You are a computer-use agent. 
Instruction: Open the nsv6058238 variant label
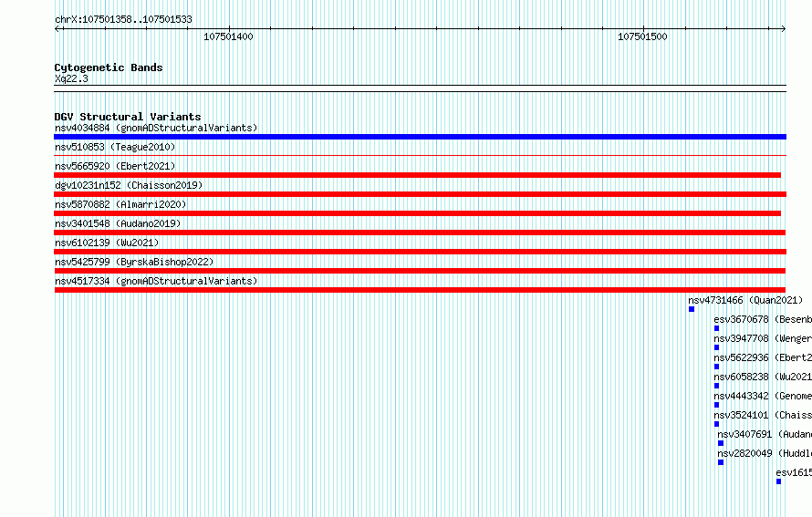[x=763, y=377]
